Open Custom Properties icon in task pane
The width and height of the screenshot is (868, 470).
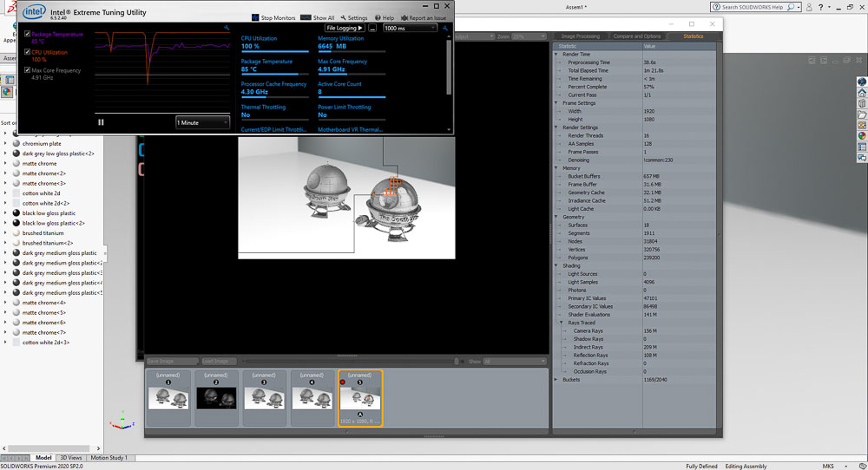[862, 147]
